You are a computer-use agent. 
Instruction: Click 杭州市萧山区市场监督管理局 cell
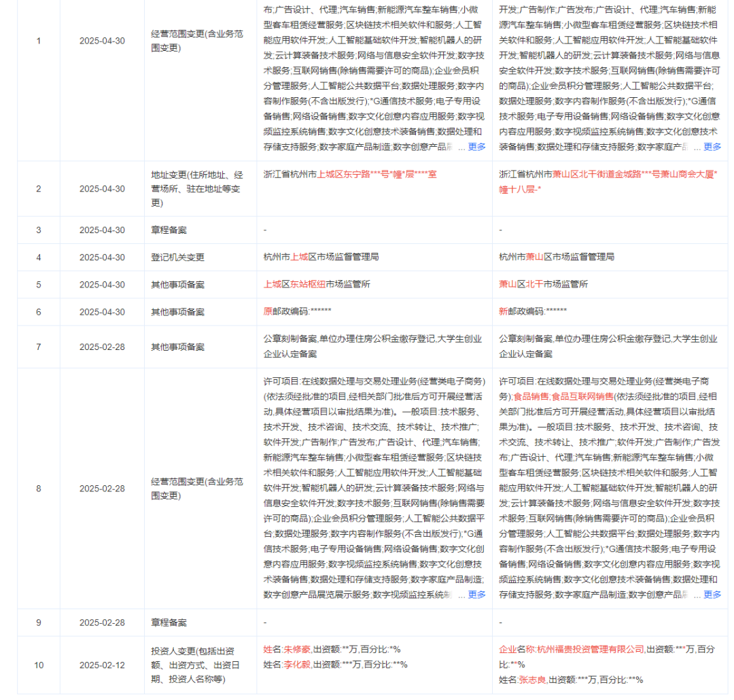tap(557, 258)
